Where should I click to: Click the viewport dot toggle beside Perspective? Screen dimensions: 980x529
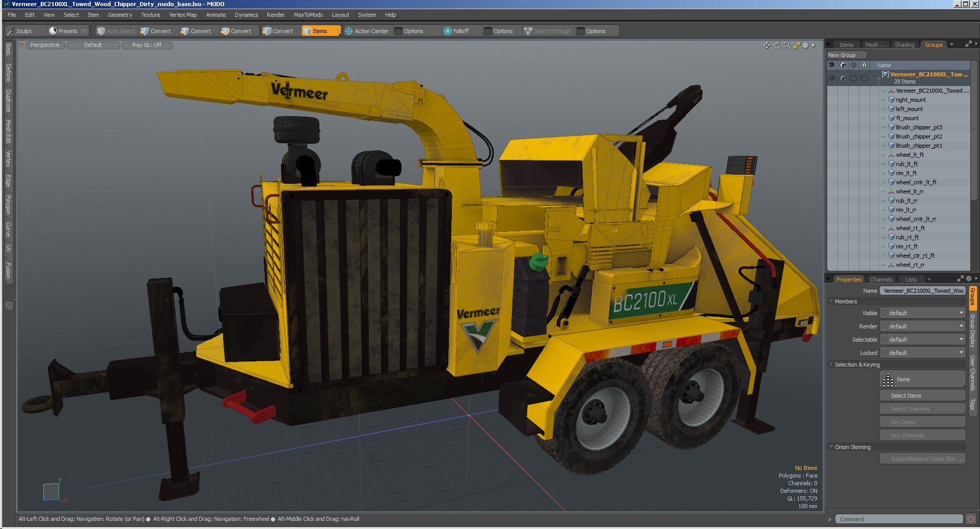click(x=21, y=45)
